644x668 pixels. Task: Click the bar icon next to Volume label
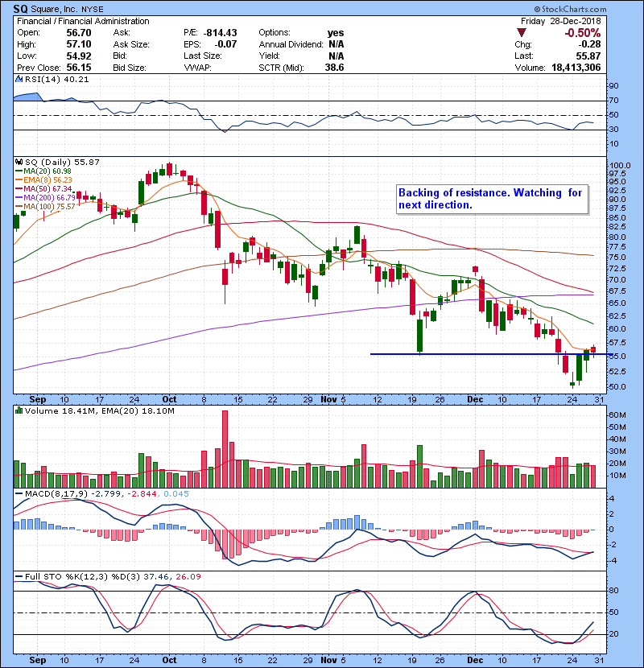point(19,410)
